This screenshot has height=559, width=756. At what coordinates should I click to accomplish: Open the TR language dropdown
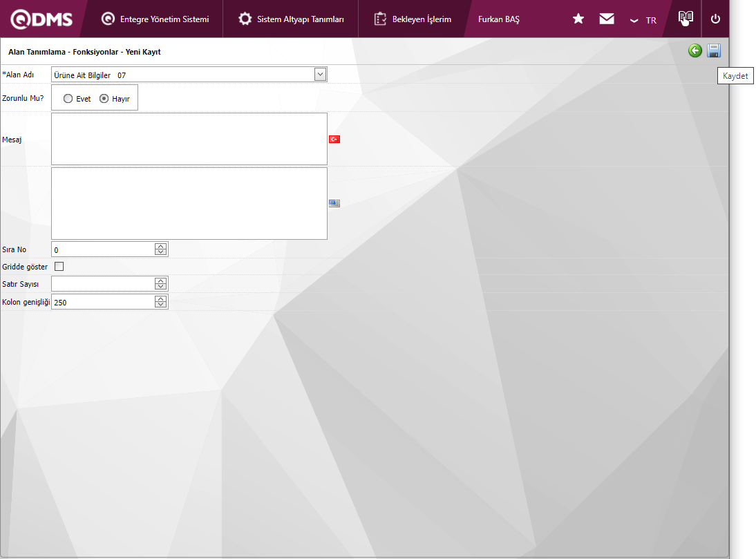[643, 20]
